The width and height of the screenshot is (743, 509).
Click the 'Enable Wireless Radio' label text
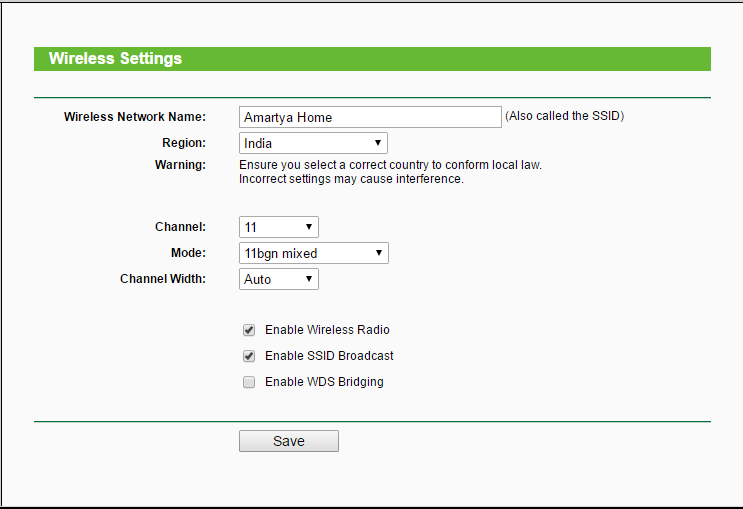point(327,330)
